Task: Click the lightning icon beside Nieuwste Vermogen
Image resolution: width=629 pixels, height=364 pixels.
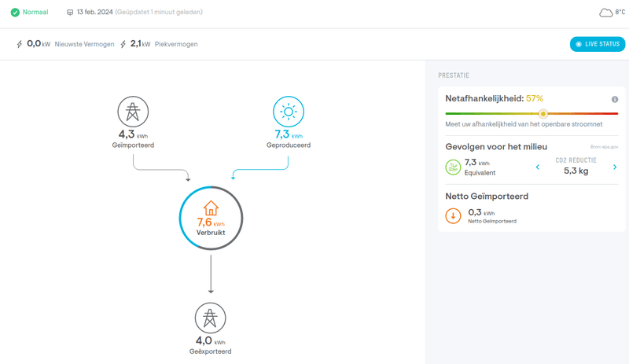Action: [x=19, y=44]
